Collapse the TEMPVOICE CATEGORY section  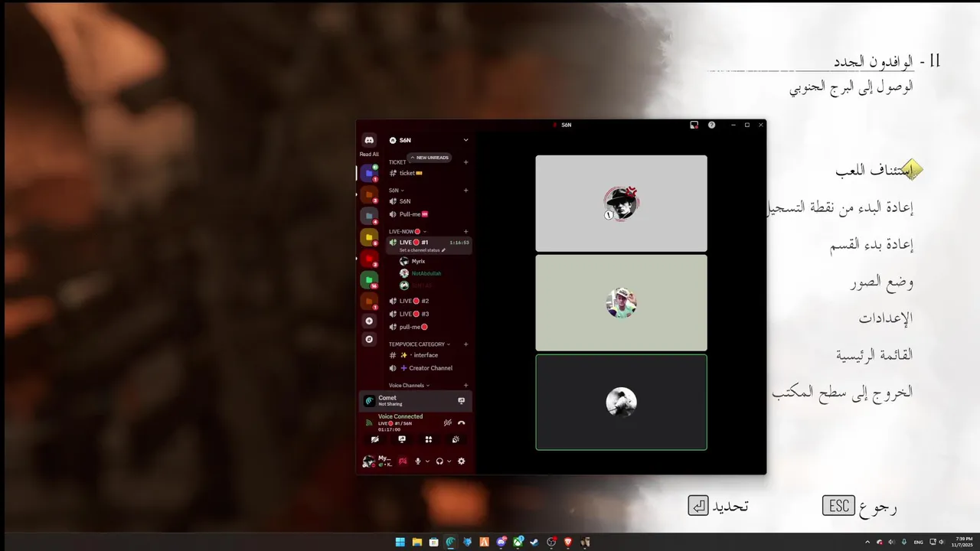(420, 344)
